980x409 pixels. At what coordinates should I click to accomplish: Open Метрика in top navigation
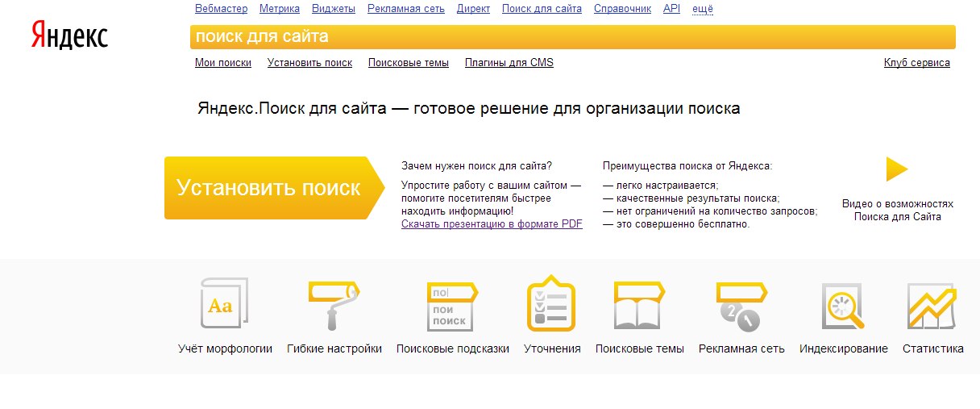point(280,9)
